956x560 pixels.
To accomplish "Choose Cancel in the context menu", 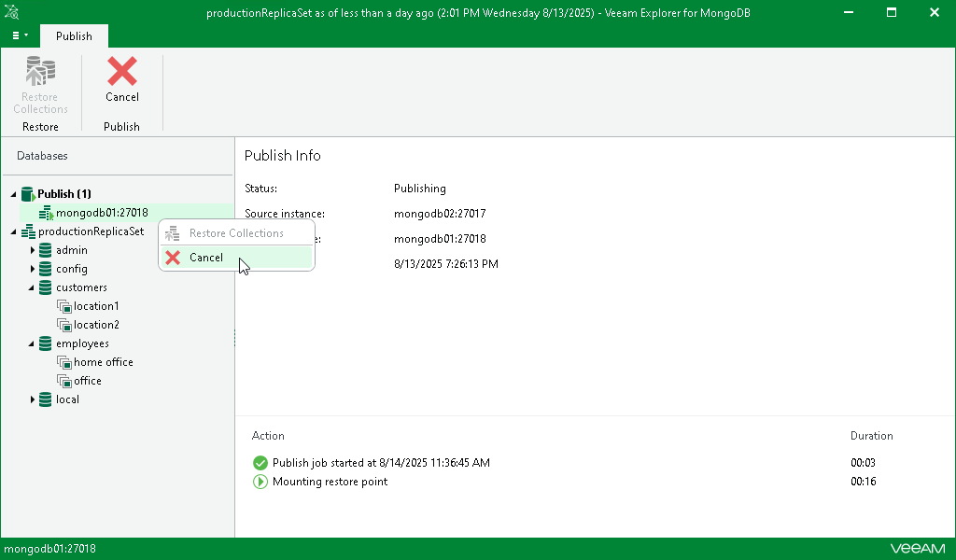I will point(236,258).
